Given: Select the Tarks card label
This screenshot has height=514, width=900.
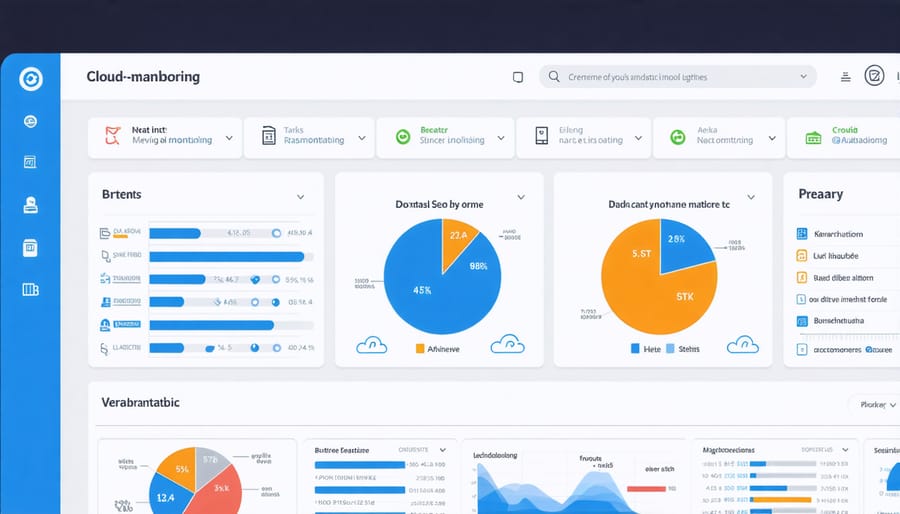Looking at the screenshot, I should click(x=293, y=130).
